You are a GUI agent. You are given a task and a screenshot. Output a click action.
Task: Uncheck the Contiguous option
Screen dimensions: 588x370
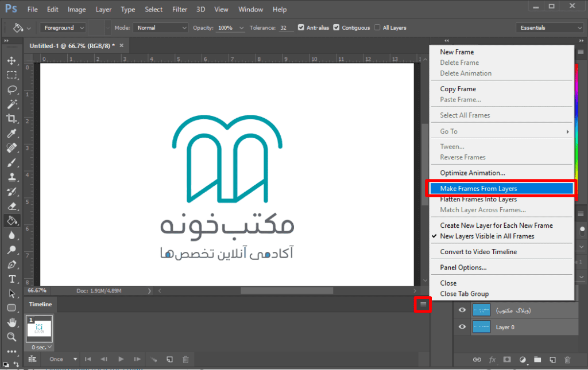[336, 28]
